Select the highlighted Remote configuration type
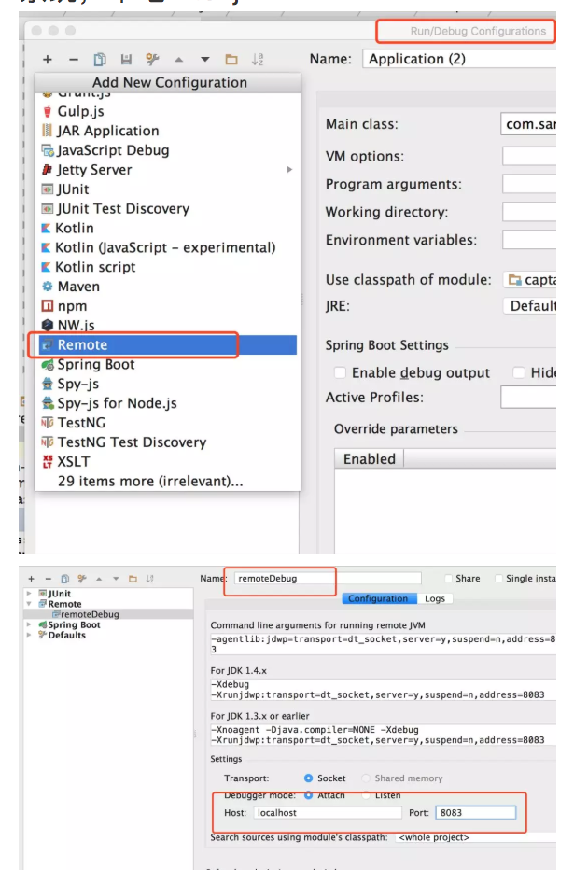Viewport: 588px width, 883px height. click(x=168, y=345)
